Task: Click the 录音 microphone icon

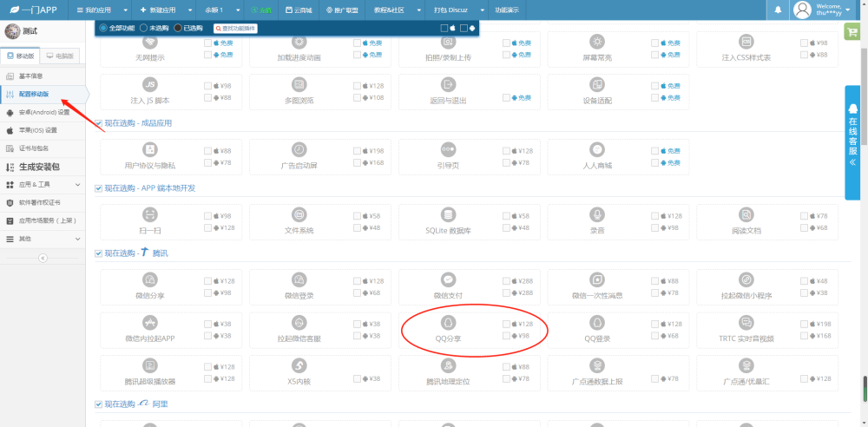Action: tap(597, 214)
